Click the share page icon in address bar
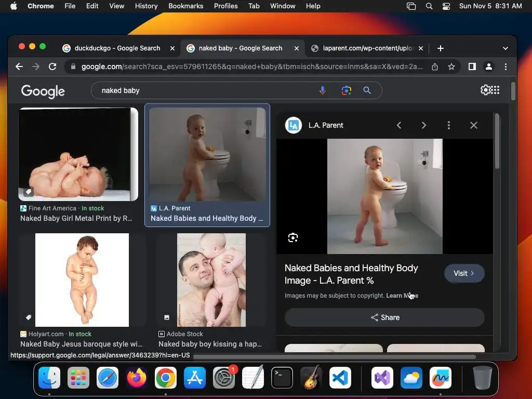Viewport: 532px width, 399px height. click(435, 67)
